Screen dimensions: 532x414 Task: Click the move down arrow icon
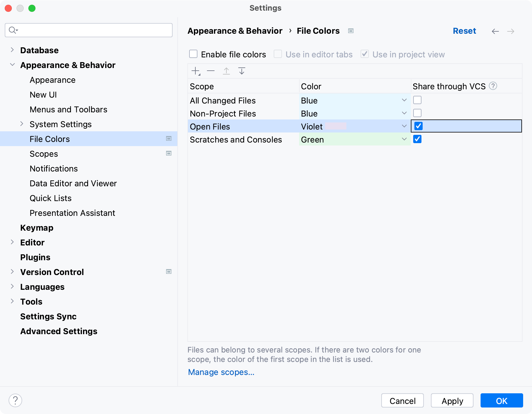[x=242, y=71]
